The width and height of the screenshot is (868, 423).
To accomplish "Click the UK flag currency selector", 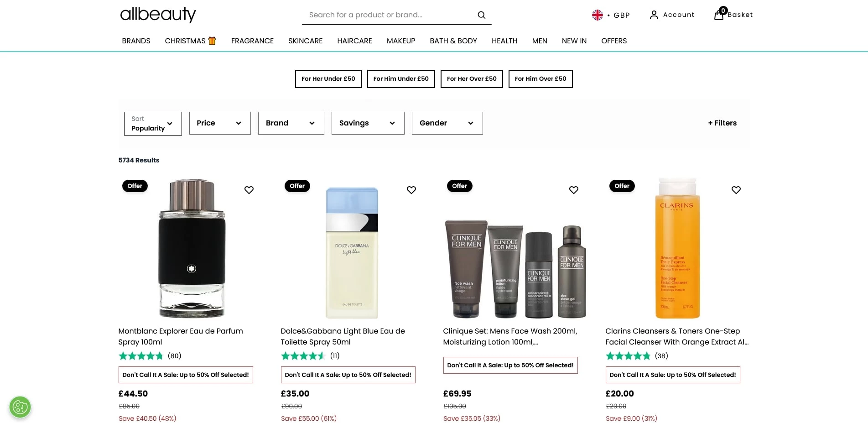I will coord(598,15).
